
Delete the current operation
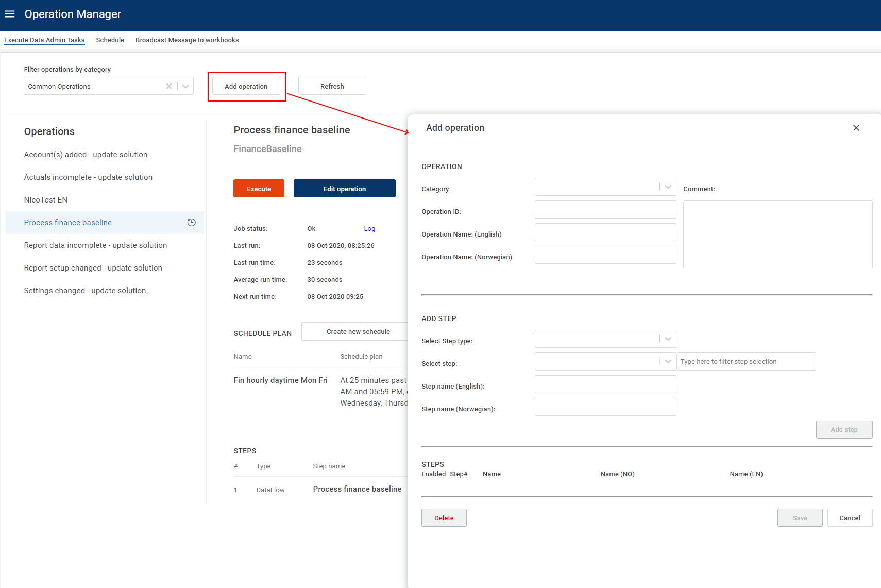pyautogui.click(x=444, y=517)
